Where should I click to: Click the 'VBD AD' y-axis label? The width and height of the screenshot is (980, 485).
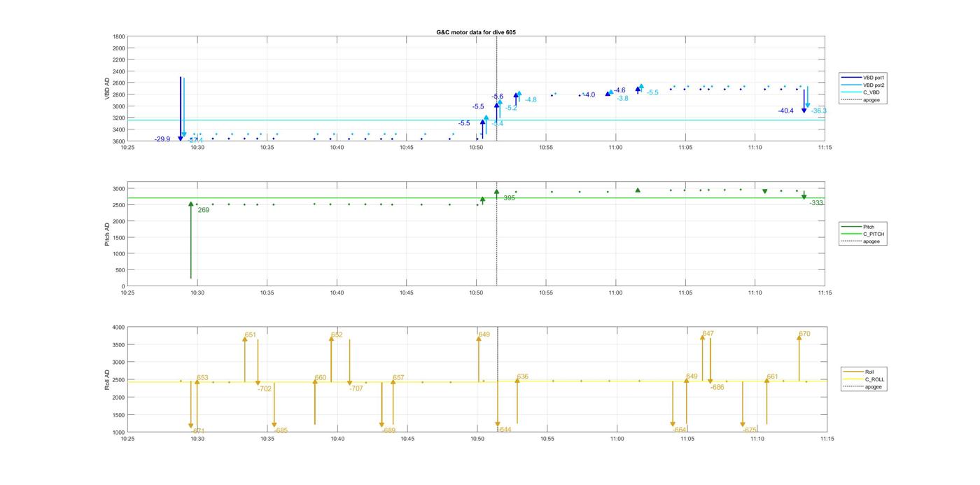pos(107,88)
